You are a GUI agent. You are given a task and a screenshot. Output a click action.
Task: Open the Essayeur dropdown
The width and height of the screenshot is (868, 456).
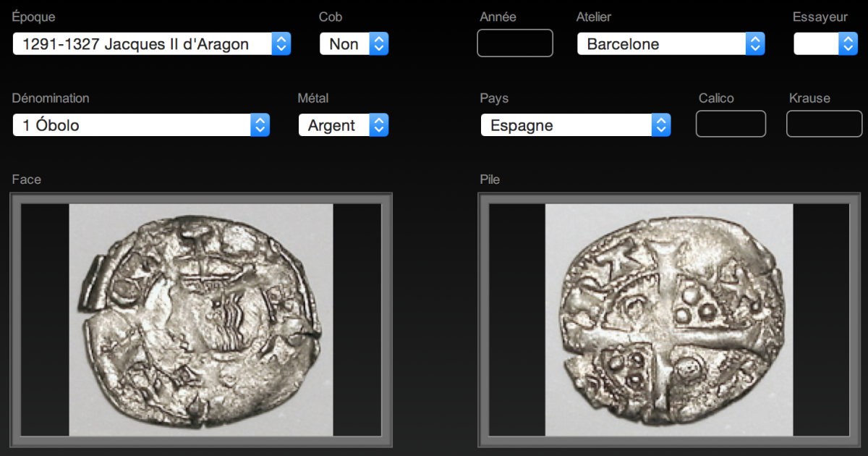click(825, 44)
